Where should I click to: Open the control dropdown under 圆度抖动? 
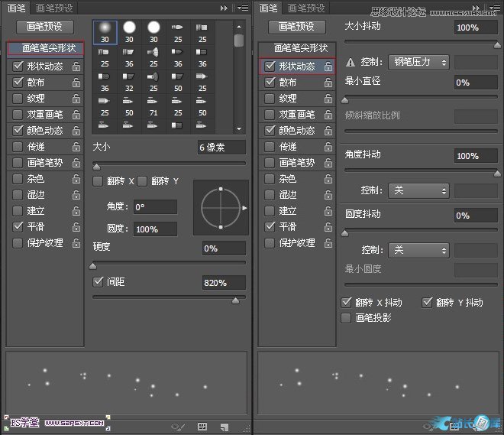click(418, 250)
